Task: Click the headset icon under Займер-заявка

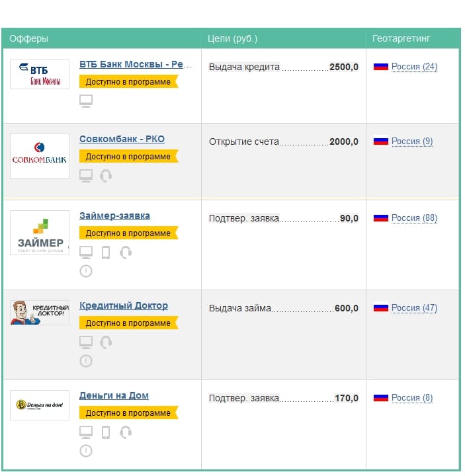Action: pos(126,253)
